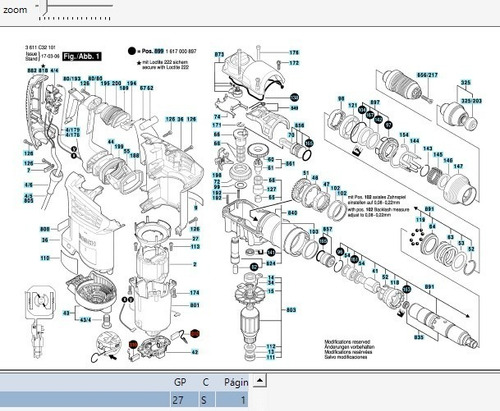Image resolution: width=500 pixels, height=411 pixels.
Task: Click part number 840 label
Action: [x=292, y=213]
